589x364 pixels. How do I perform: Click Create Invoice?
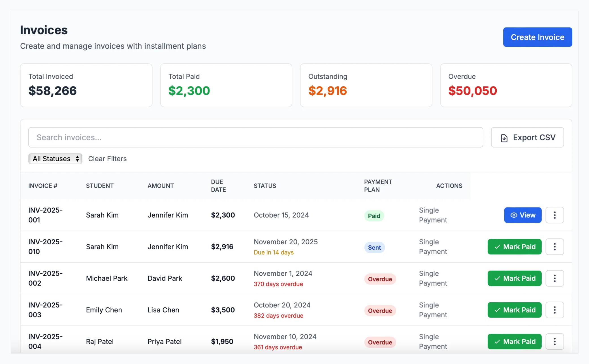537,37
